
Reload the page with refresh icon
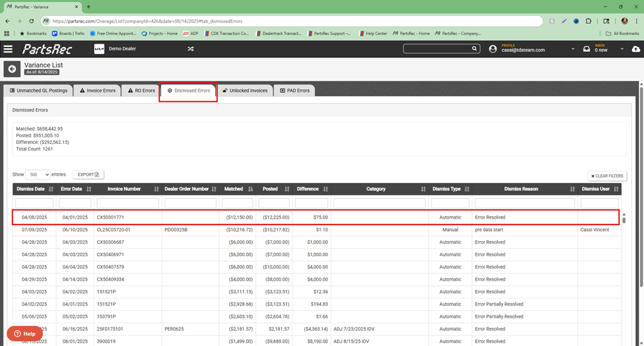(x=31, y=21)
